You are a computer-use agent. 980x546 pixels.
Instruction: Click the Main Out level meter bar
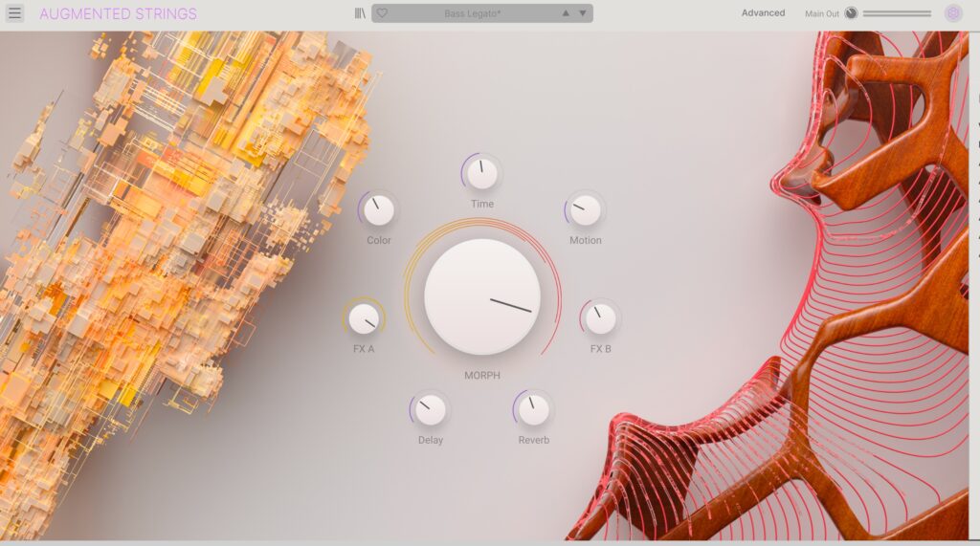[897, 13]
